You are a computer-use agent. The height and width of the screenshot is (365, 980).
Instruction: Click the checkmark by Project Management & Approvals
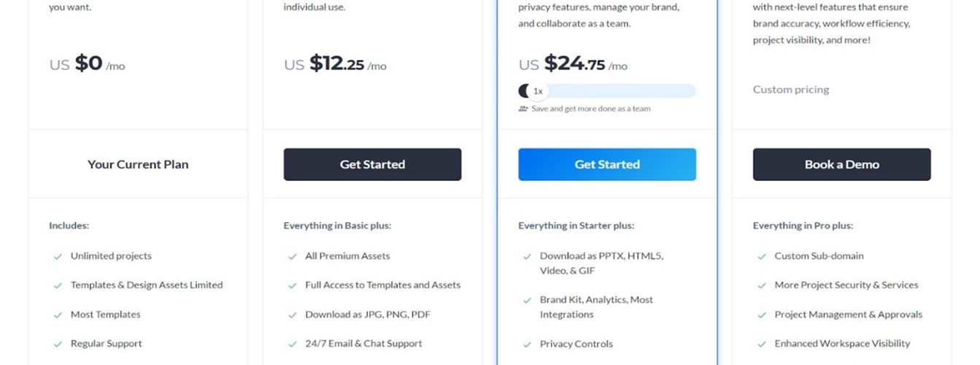(x=761, y=315)
